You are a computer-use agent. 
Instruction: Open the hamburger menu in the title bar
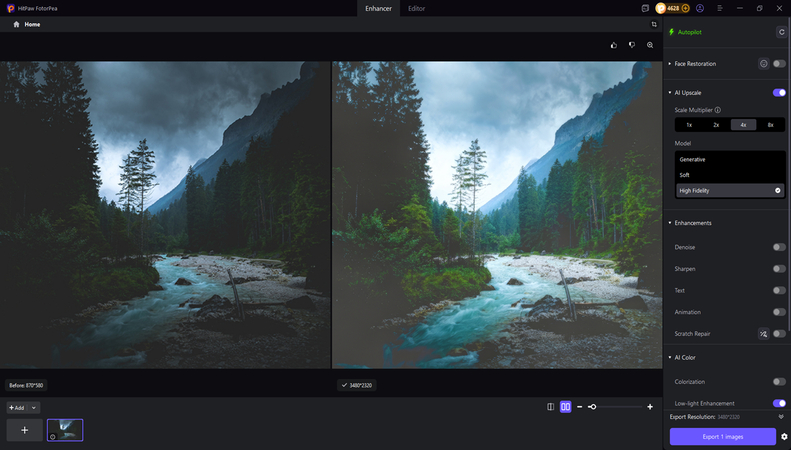[x=720, y=8]
